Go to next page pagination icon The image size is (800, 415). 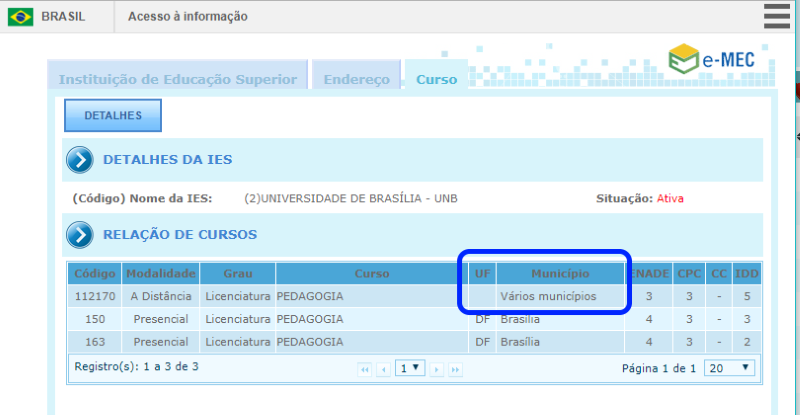tap(436, 369)
